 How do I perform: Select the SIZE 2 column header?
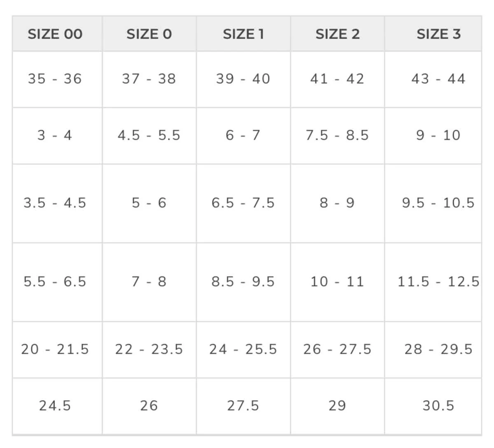(x=338, y=34)
